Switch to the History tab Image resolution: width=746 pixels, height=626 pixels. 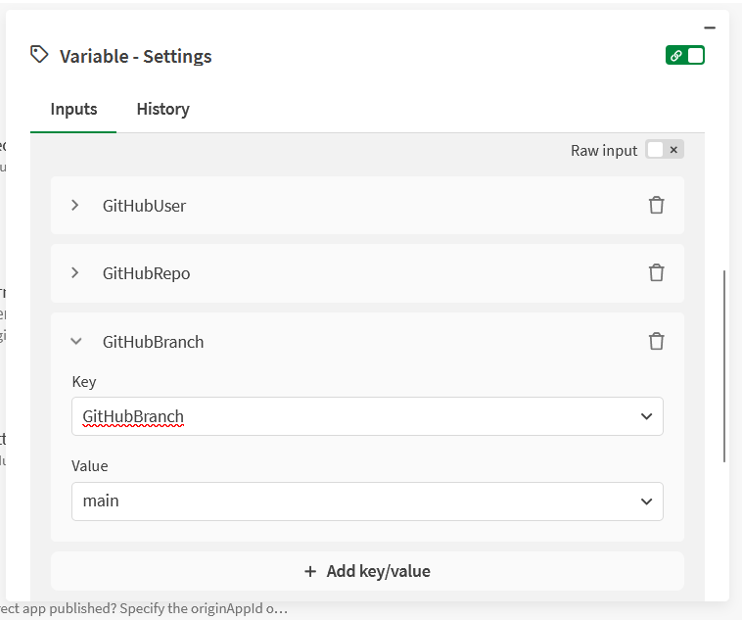tap(163, 109)
